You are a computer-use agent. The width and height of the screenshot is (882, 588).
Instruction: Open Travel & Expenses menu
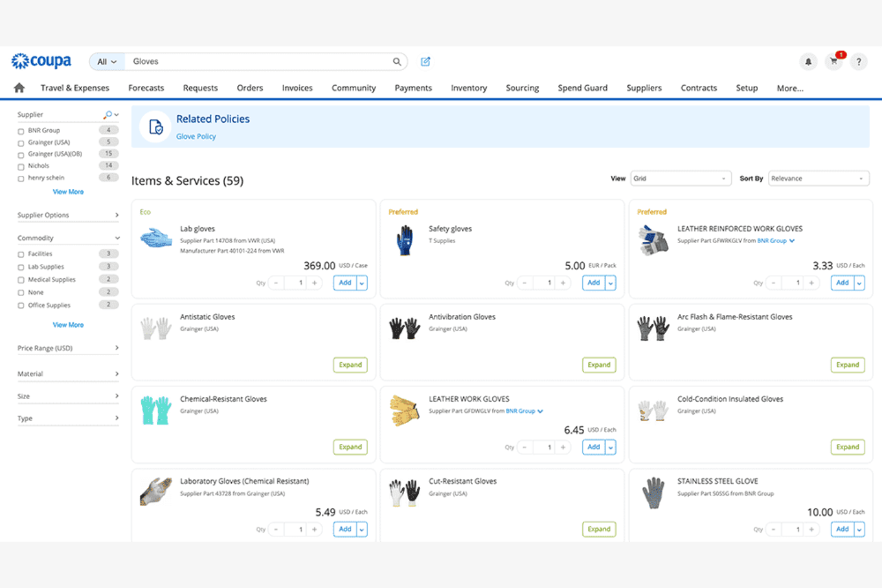click(75, 88)
